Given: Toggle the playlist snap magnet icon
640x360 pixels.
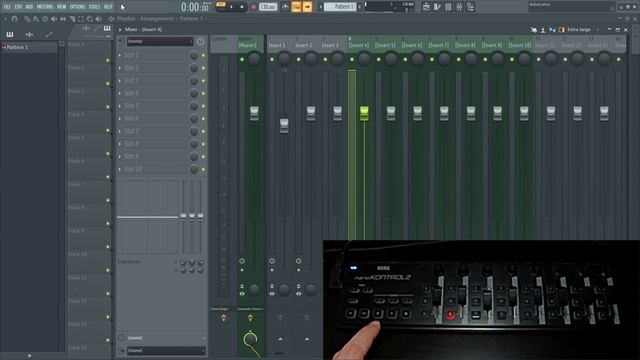Looking at the screenshot, I should pos(15,19).
